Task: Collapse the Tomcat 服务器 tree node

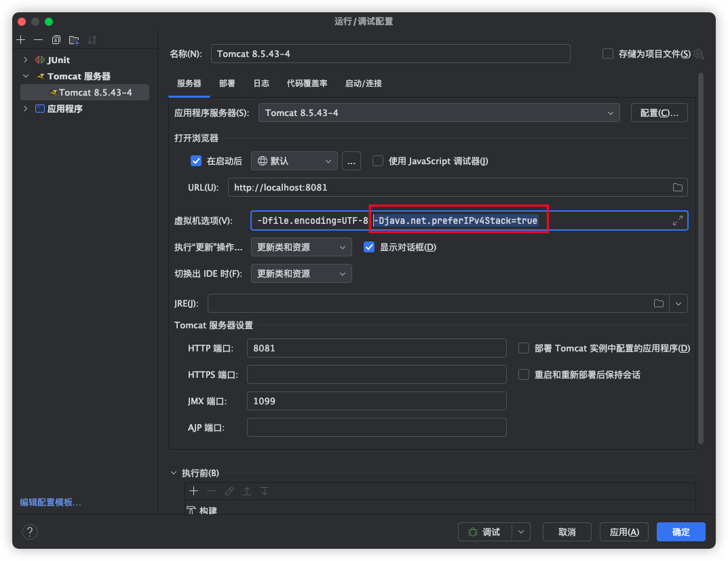Action: (26, 76)
